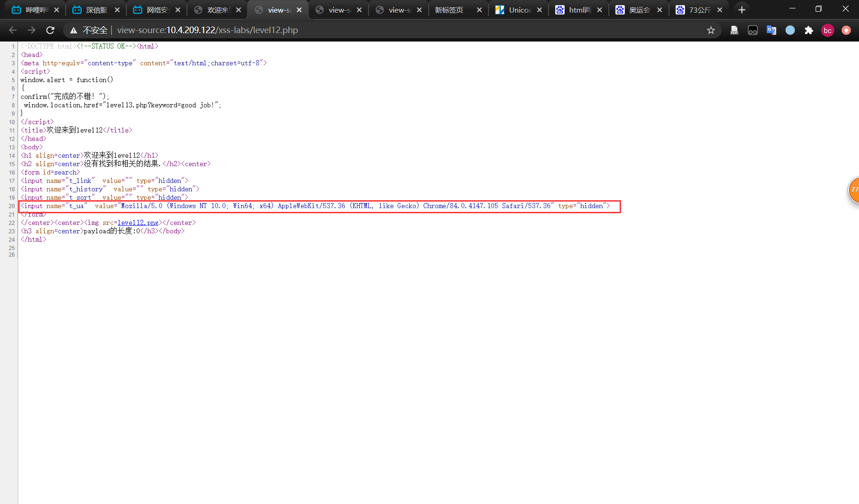Bookmark this page with the star
This screenshot has width=859, height=504.
[711, 30]
